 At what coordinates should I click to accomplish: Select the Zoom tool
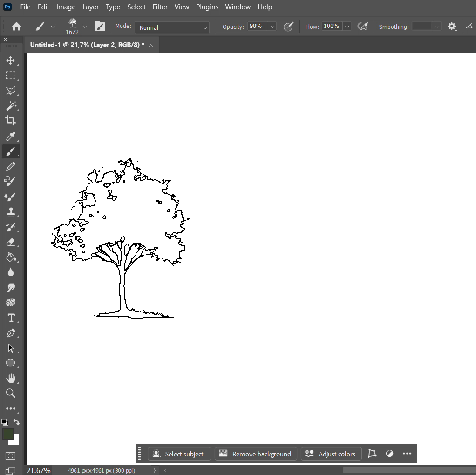pyautogui.click(x=11, y=394)
